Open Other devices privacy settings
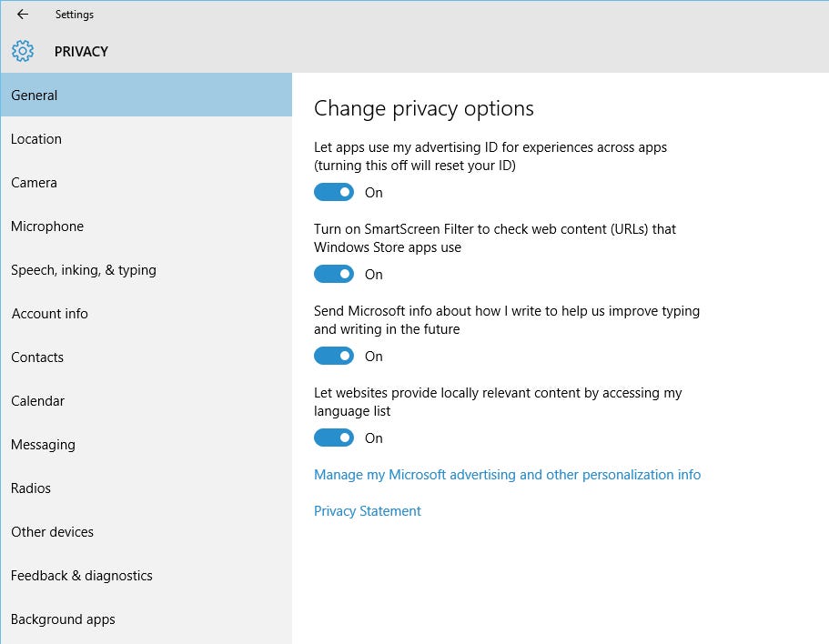This screenshot has height=644, width=829. click(x=52, y=531)
